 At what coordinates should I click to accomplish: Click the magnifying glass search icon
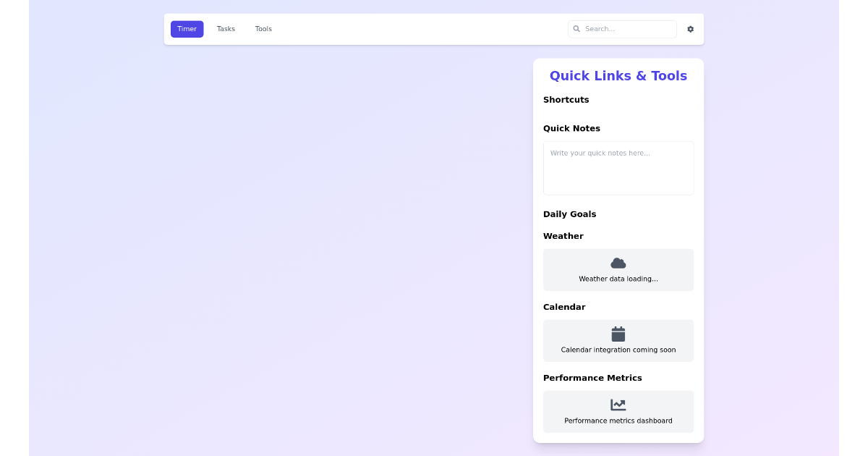coord(576,29)
